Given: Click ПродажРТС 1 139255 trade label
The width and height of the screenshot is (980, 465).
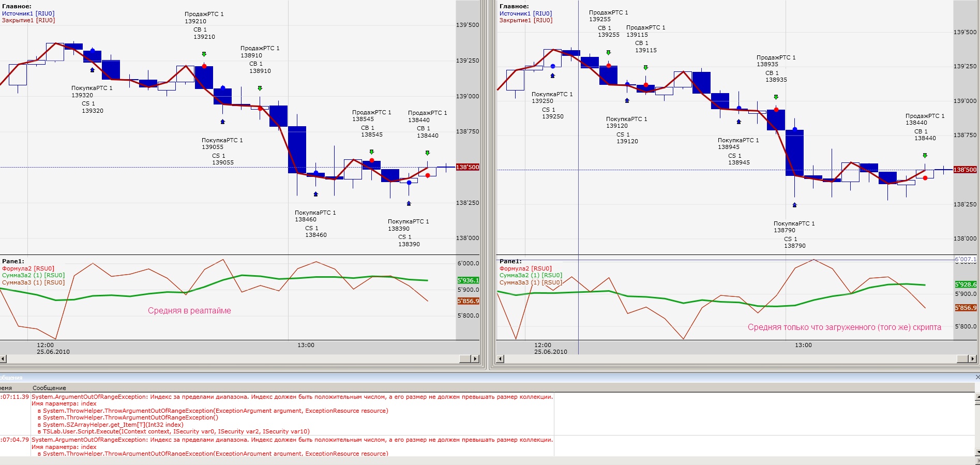Looking at the screenshot, I should click(x=608, y=16).
